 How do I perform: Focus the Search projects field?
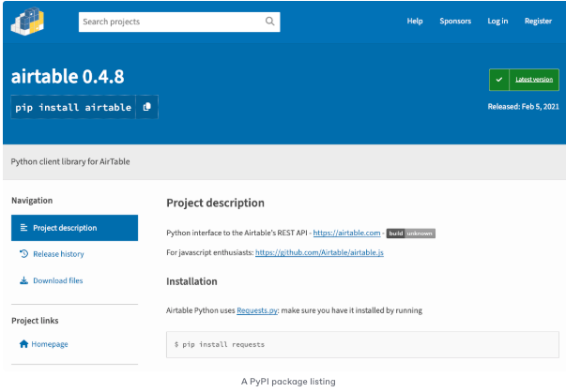(179, 22)
